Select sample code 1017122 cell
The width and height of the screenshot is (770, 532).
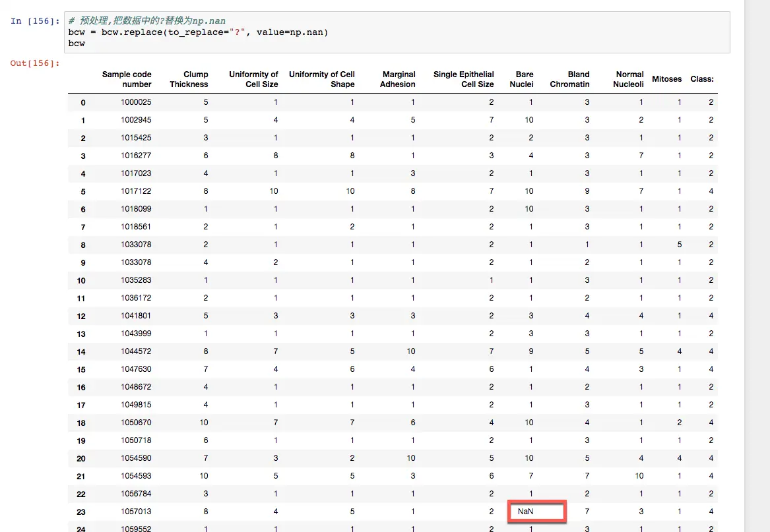point(136,191)
